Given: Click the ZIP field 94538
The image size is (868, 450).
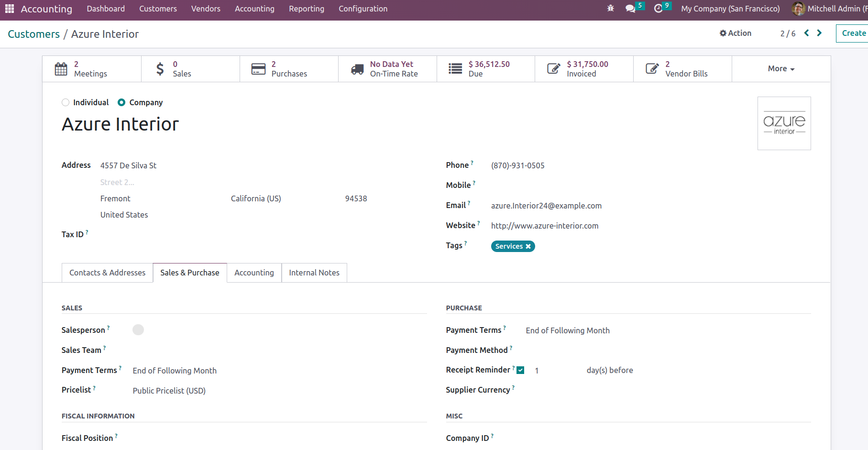Looking at the screenshot, I should coord(356,198).
